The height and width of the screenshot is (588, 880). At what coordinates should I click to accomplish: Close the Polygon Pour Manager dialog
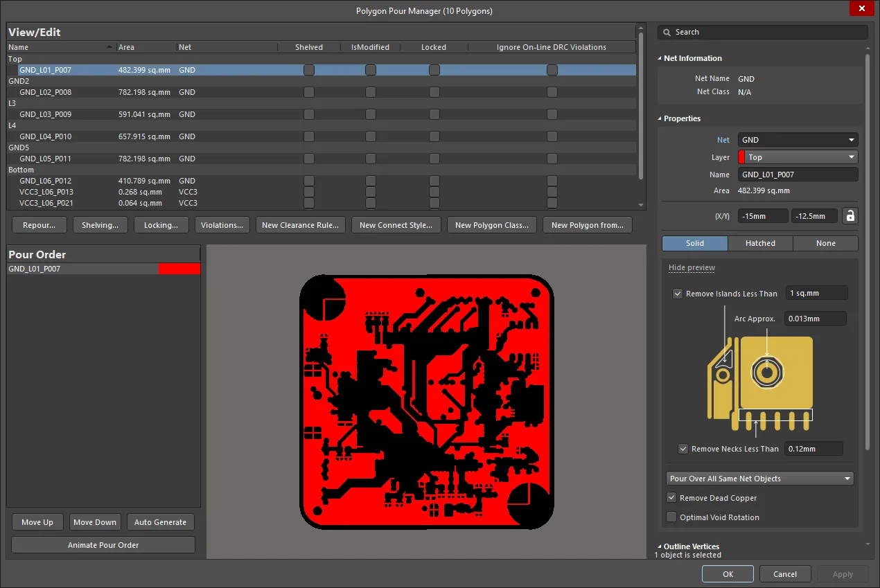coord(862,8)
